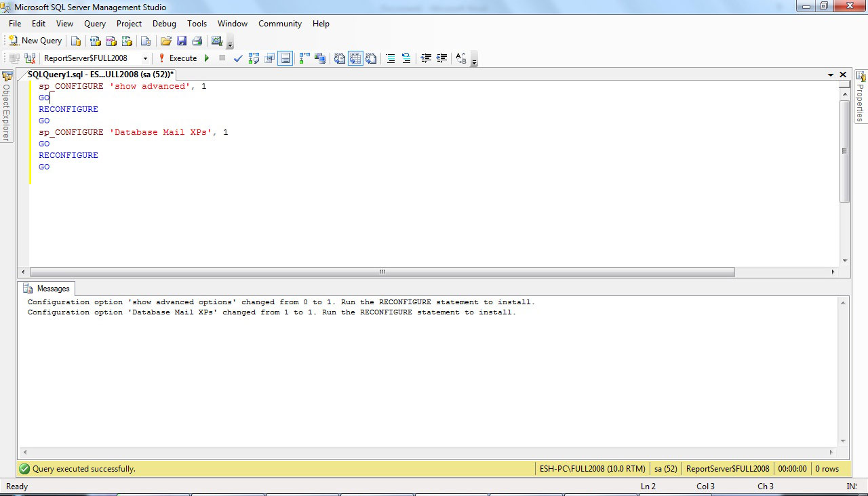This screenshot has width=868, height=496.
Task: Open Activity Monitor from the toolbar
Action: tap(217, 41)
